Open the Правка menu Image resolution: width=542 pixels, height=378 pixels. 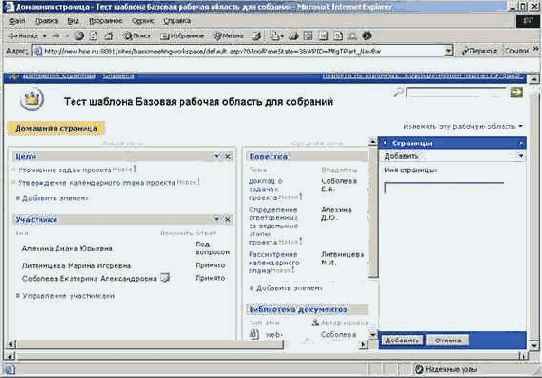click(x=46, y=21)
